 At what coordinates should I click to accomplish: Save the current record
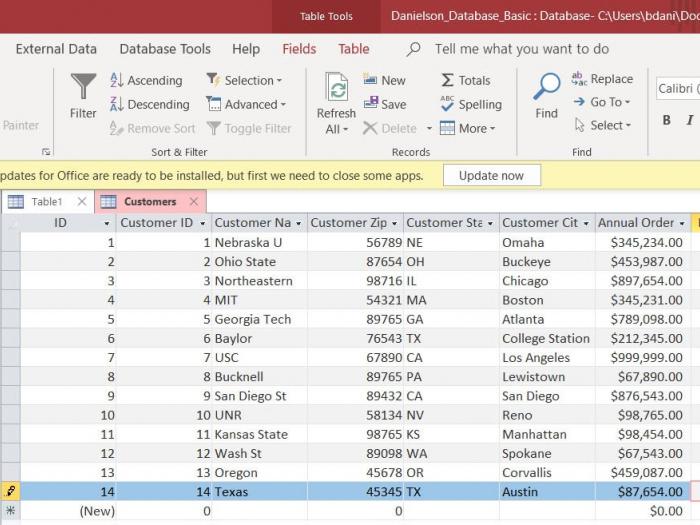pos(385,104)
